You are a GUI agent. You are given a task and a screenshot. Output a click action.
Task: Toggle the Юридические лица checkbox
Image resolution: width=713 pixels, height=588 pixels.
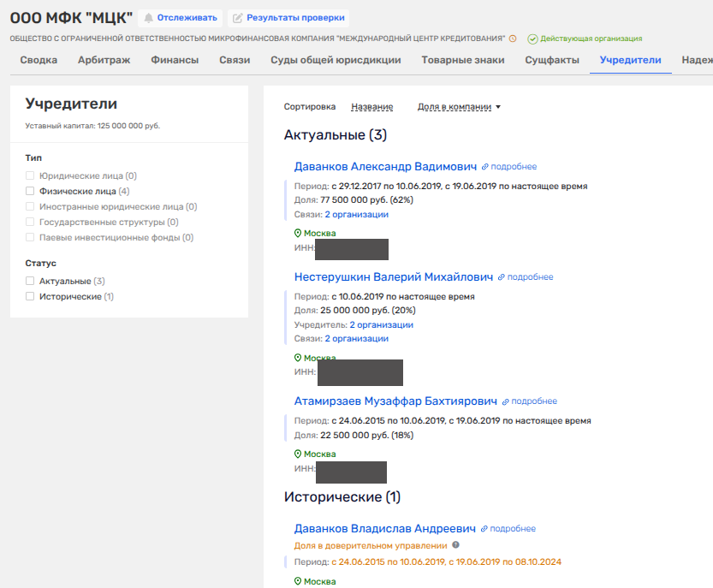[x=30, y=175]
